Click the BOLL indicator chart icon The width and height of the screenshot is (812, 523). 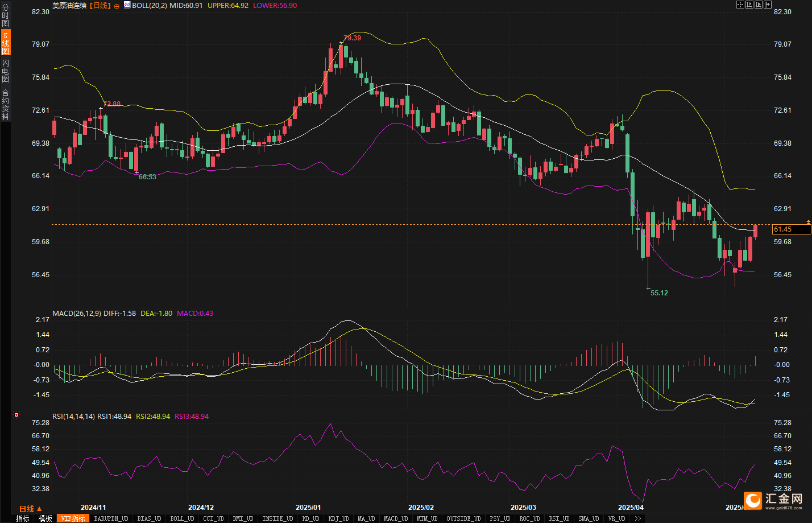click(127, 5)
